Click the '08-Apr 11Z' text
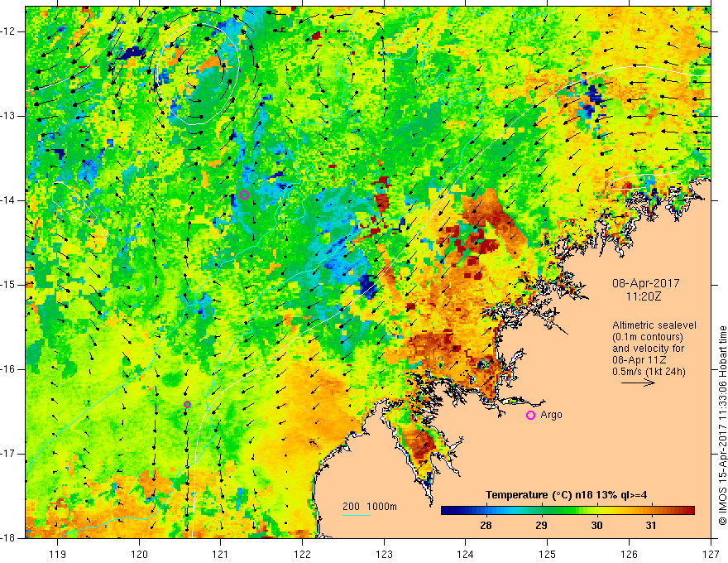 click(x=639, y=360)
